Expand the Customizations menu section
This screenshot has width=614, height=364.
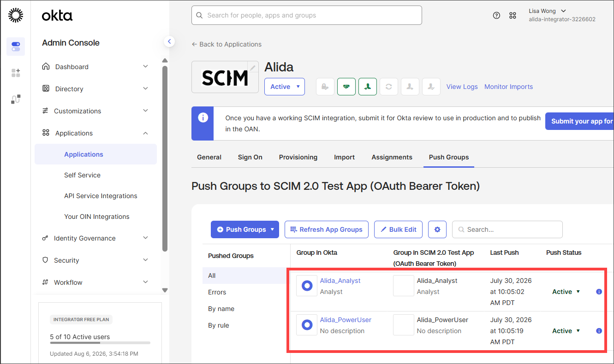click(x=95, y=111)
